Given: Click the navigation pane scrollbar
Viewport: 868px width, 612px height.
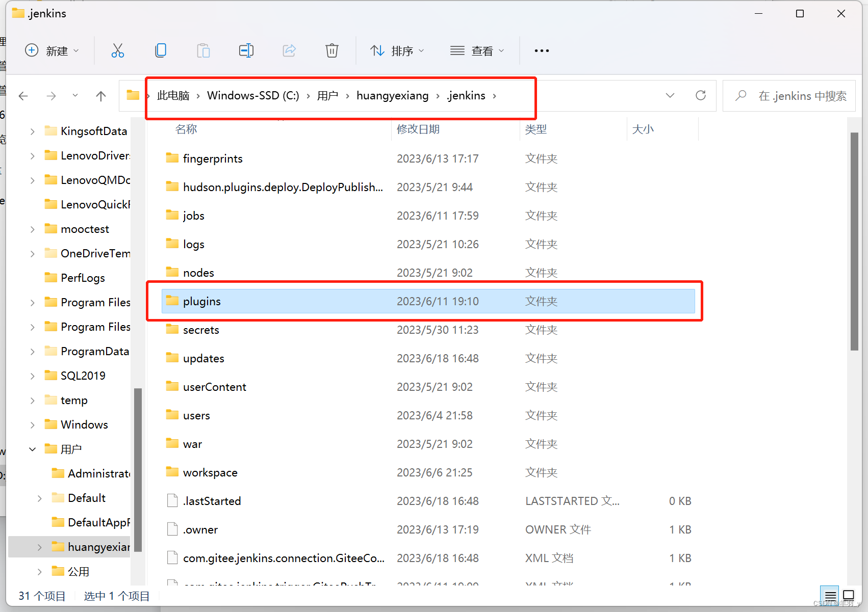Looking at the screenshot, I should 137,470.
